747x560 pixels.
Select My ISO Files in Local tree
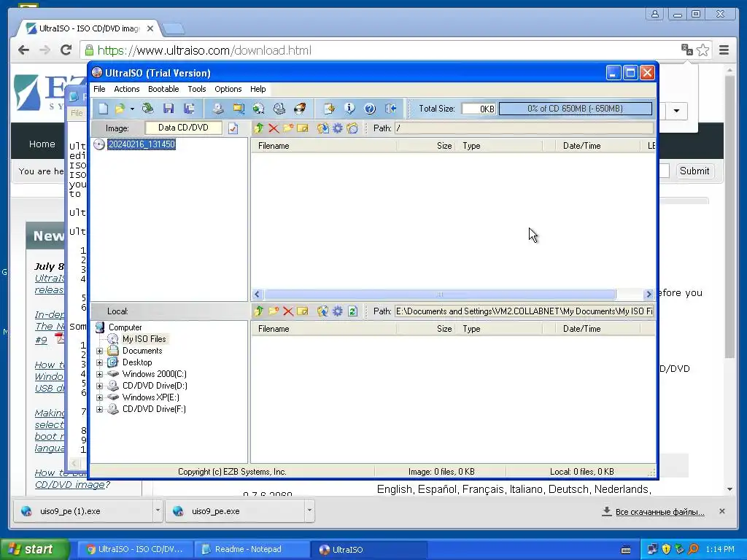click(x=144, y=339)
